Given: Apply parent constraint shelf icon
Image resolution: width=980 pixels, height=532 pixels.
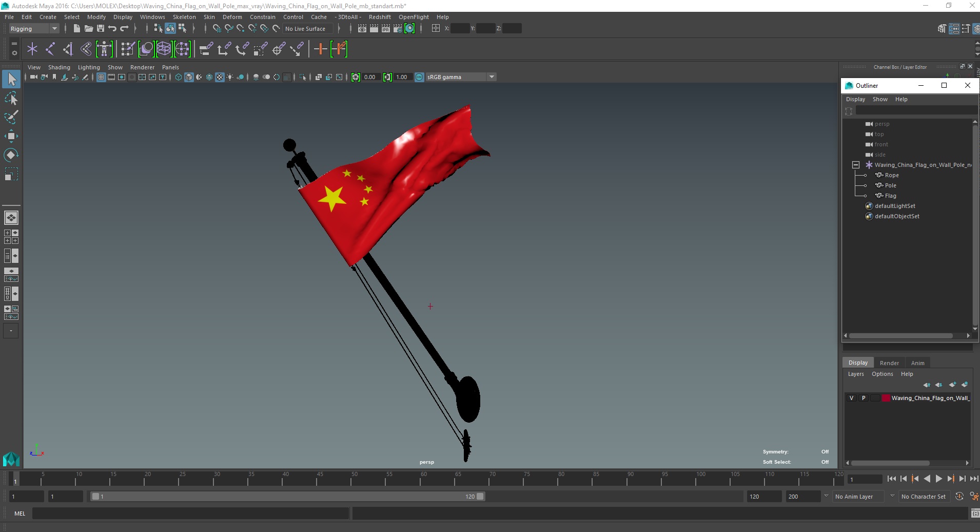Looking at the screenshot, I should tap(206, 49).
